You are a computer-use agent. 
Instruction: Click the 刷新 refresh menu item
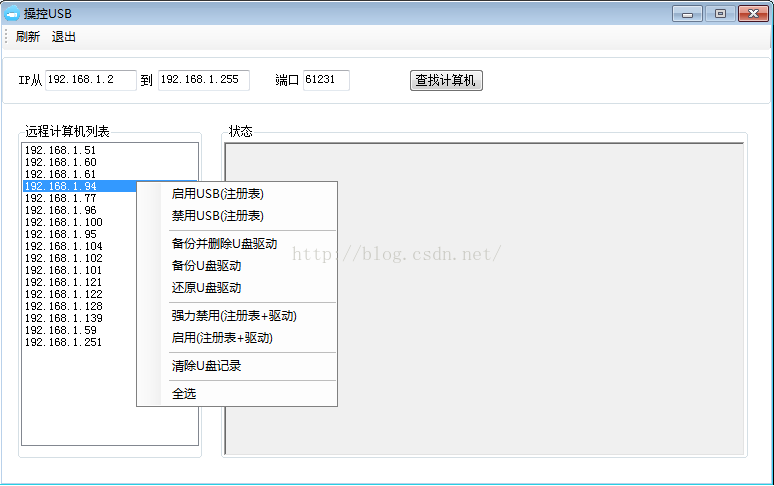[x=28, y=37]
